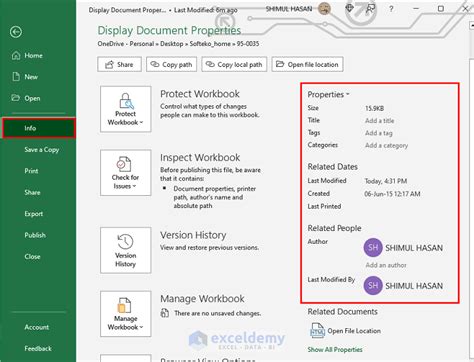
Task: Open the Check for Issues dropdown
Action: [126, 173]
